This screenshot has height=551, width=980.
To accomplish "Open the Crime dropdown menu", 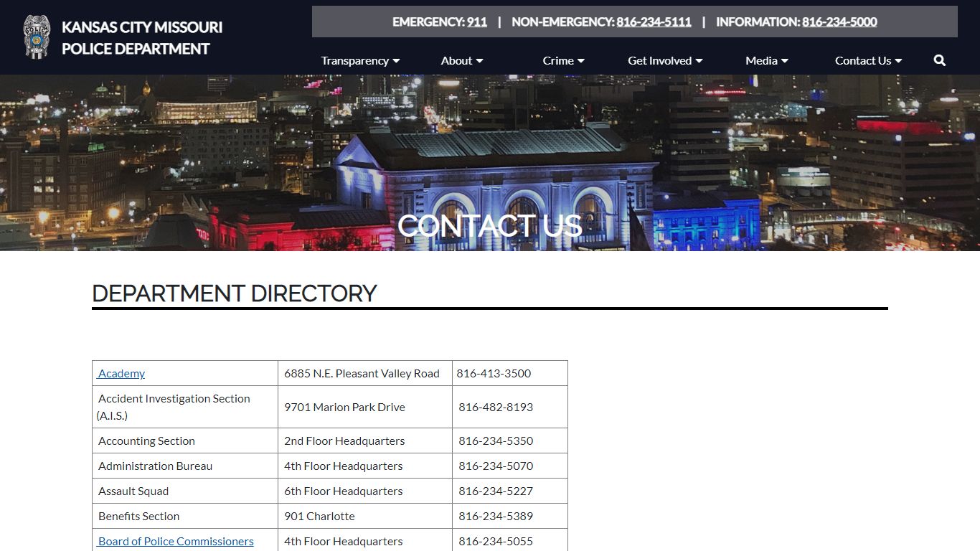I will (563, 61).
